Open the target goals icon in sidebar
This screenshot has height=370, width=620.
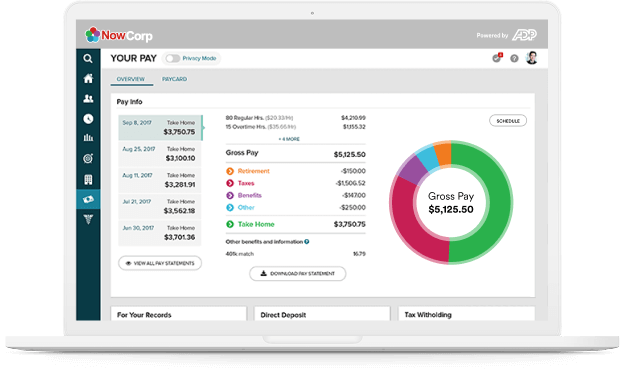pyautogui.click(x=88, y=159)
